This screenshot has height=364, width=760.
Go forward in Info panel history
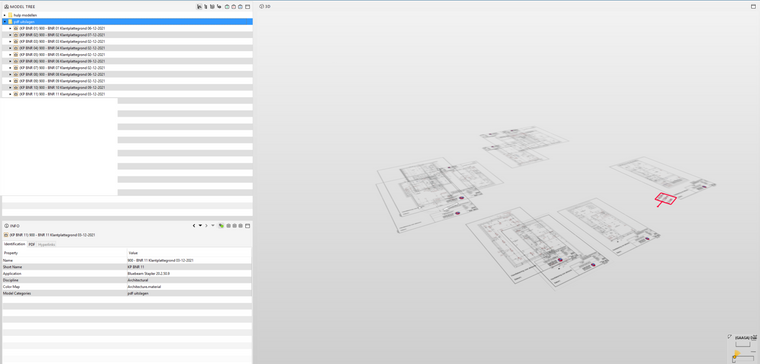pyautogui.click(x=206, y=226)
